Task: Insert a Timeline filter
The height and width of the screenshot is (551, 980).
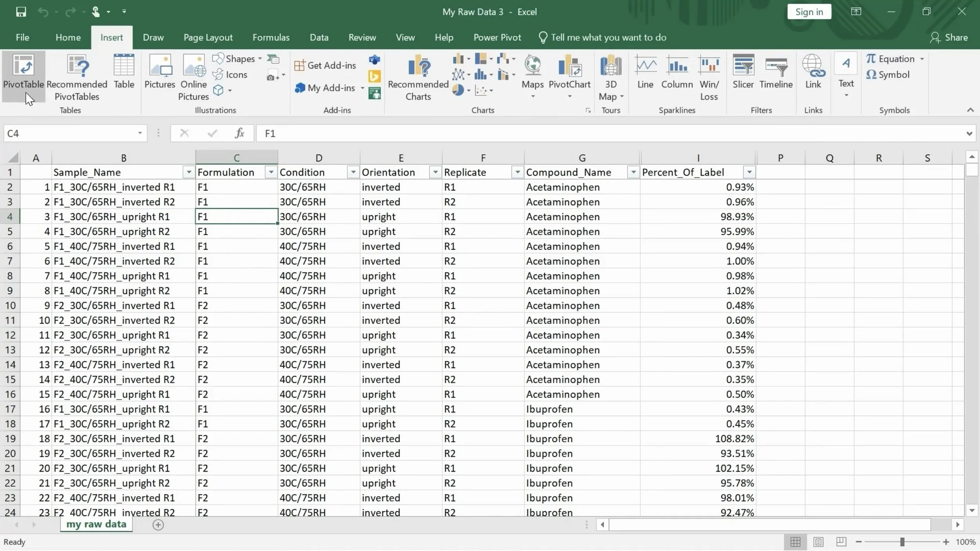Action: [776, 72]
